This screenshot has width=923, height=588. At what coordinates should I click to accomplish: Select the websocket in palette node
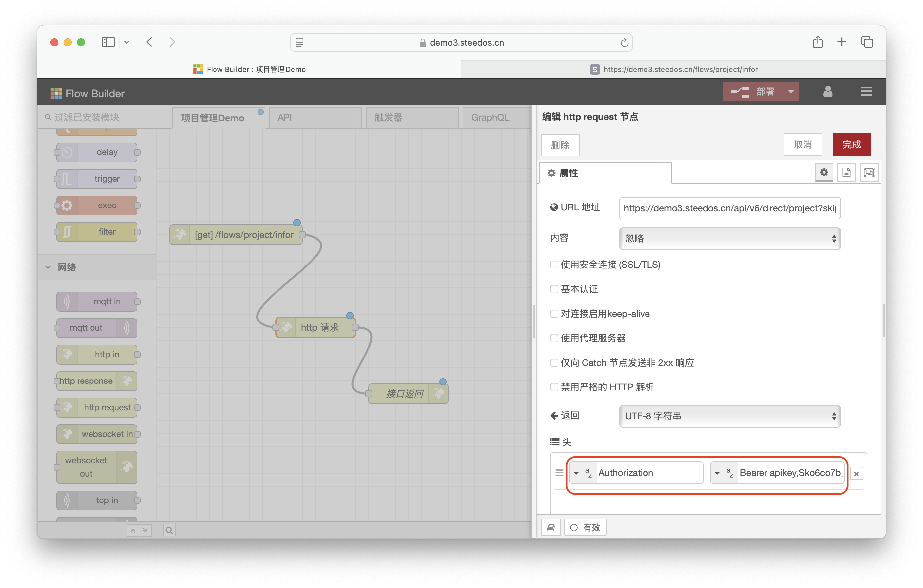point(96,434)
